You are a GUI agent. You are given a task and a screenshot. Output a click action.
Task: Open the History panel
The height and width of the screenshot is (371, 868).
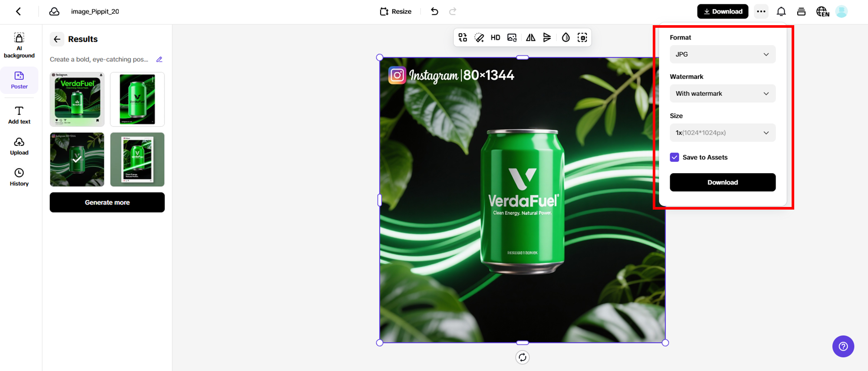[19, 177]
